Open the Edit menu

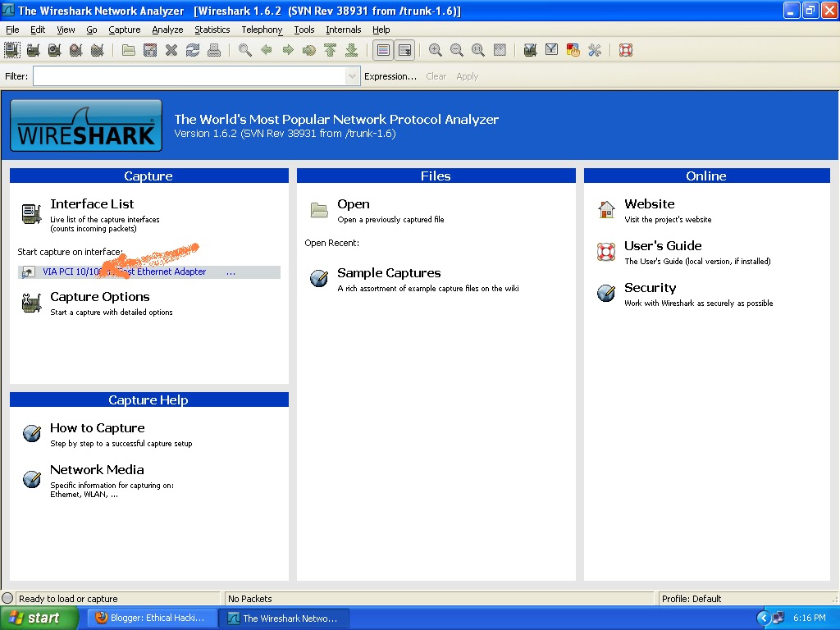[x=38, y=30]
